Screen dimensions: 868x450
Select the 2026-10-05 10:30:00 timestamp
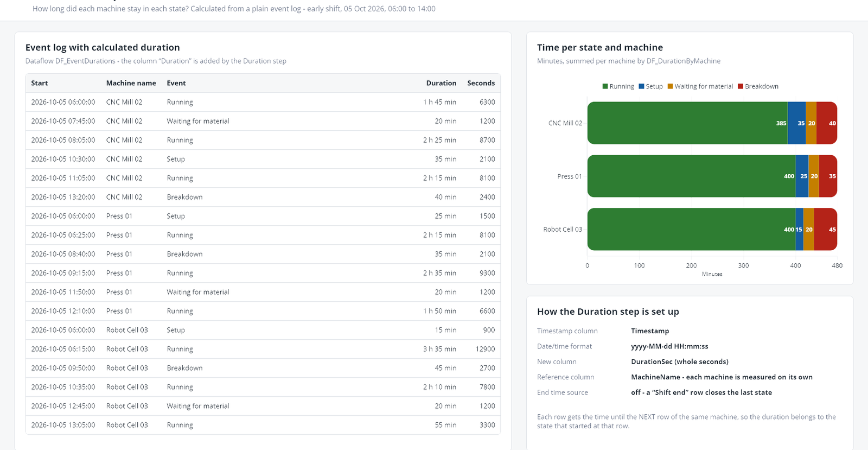pyautogui.click(x=63, y=159)
